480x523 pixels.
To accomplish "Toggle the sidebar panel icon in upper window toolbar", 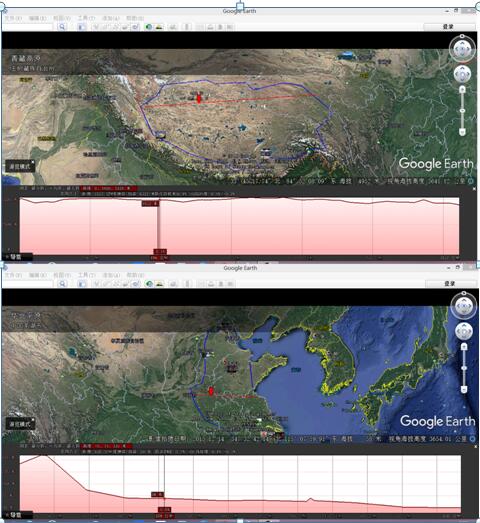I will (82, 27).
